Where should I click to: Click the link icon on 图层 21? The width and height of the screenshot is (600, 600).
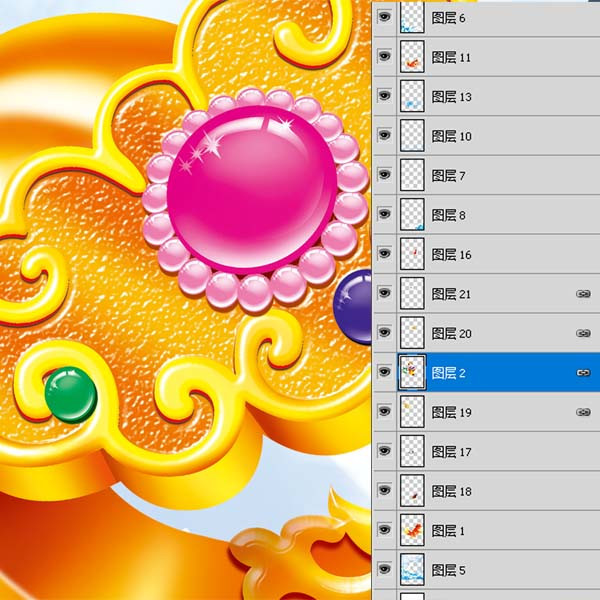(x=583, y=293)
